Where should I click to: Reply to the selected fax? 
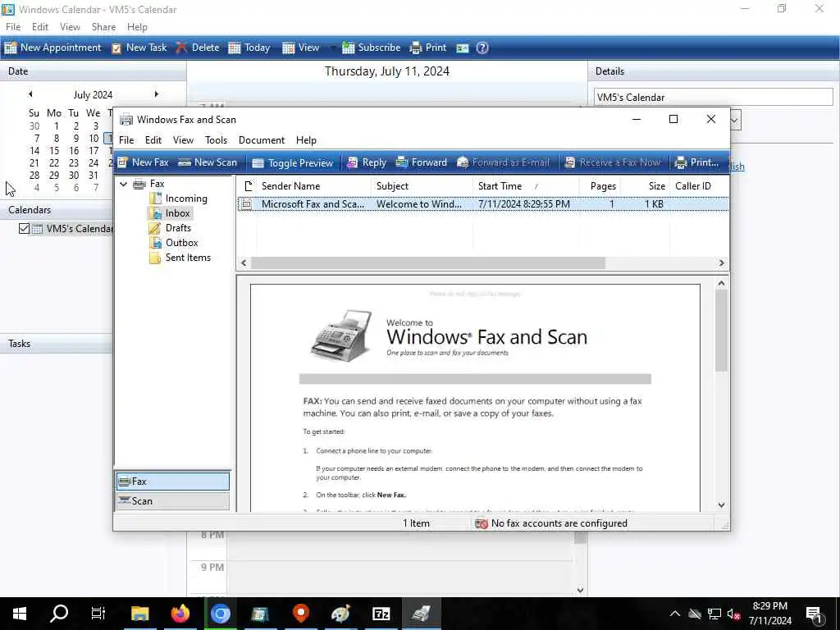point(367,162)
